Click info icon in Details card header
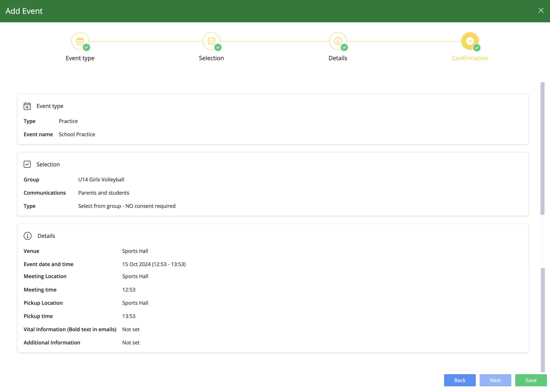550x392 pixels. point(27,236)
